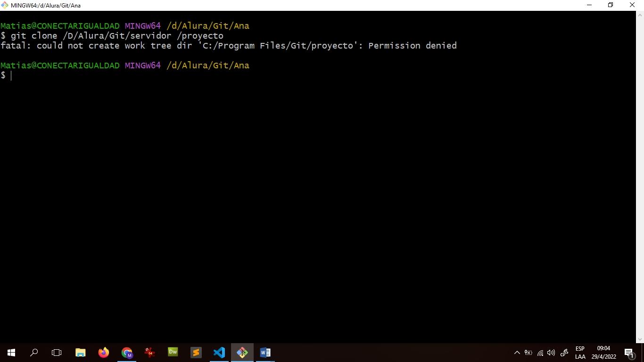Switch ESP LAA input language
Screen dimensions: 644x362
coord(580,353)
